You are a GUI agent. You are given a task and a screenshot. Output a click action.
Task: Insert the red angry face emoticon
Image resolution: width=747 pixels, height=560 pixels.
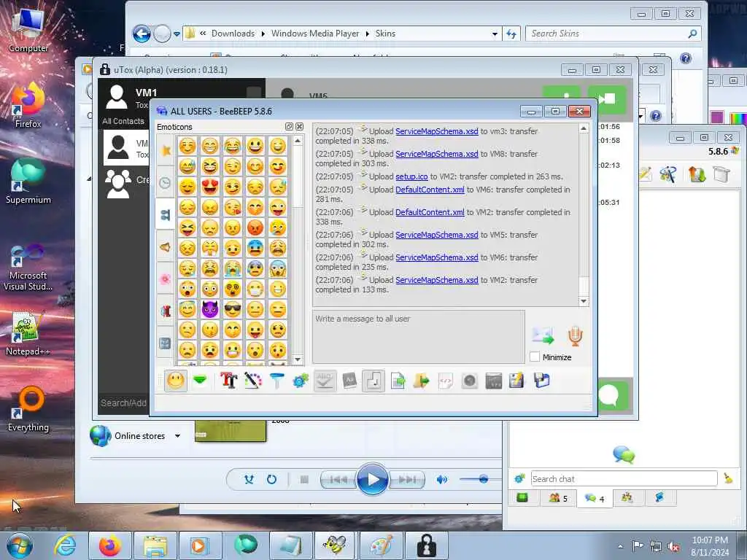(255, 227)
